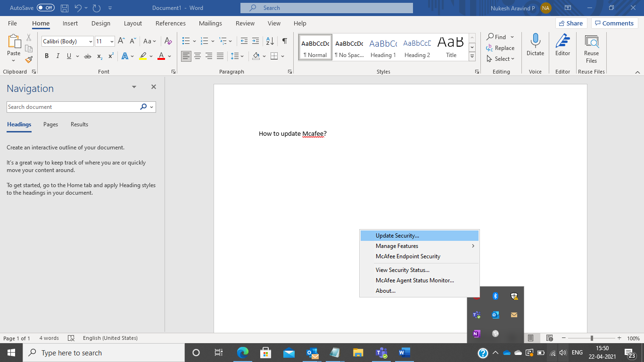Image resolution: width=644 pixels, height=362 pixels.
Task: Open the font size dropdown
Action: pyautogui.click(x=112, y=41)
